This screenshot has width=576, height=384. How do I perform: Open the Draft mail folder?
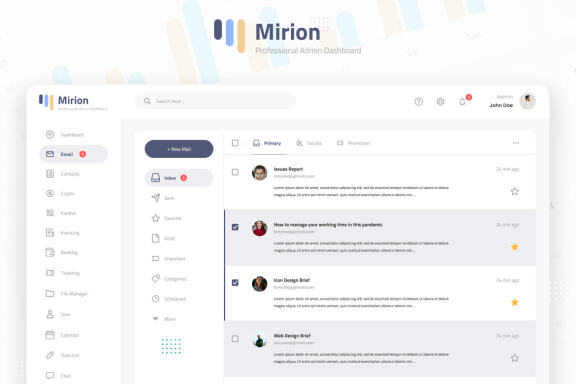[x=163, y=238]
